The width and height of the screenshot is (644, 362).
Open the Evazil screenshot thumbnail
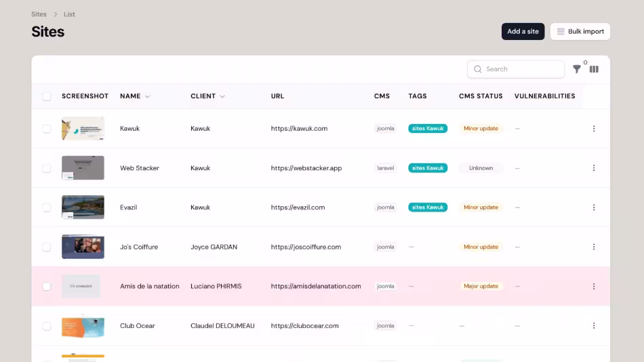83,207
